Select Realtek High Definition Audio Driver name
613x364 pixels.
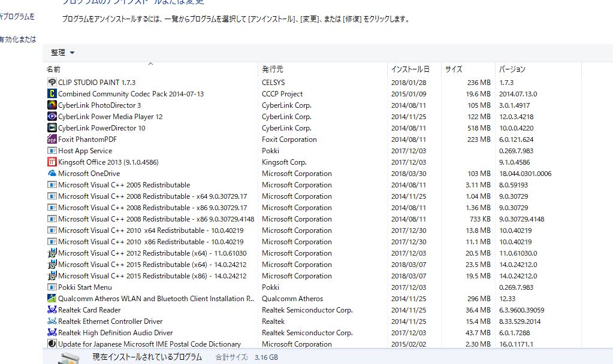coord(115,332)
